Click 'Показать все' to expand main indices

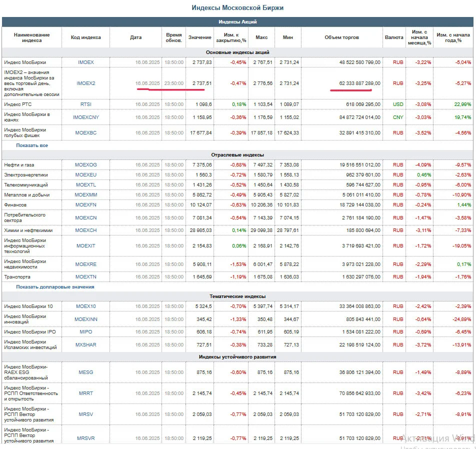[x=32, y=145]
